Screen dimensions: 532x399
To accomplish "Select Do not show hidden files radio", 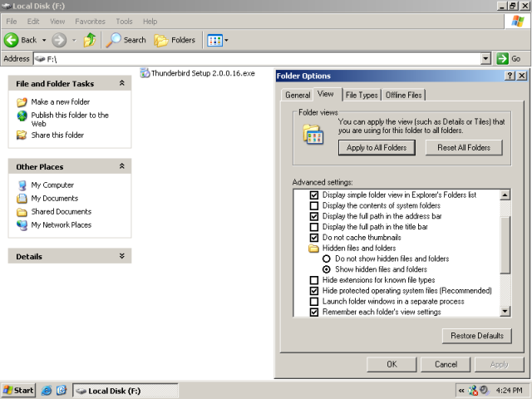I will click(x=327, y=259).
